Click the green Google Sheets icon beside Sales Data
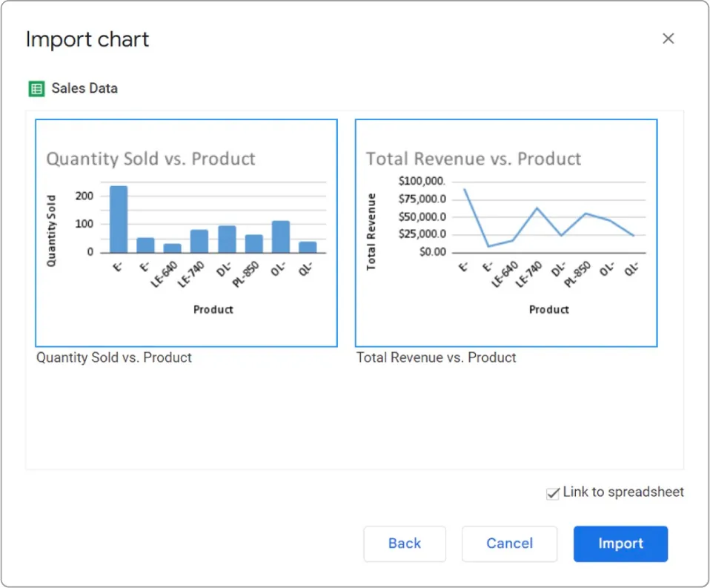 pos(36,88)
